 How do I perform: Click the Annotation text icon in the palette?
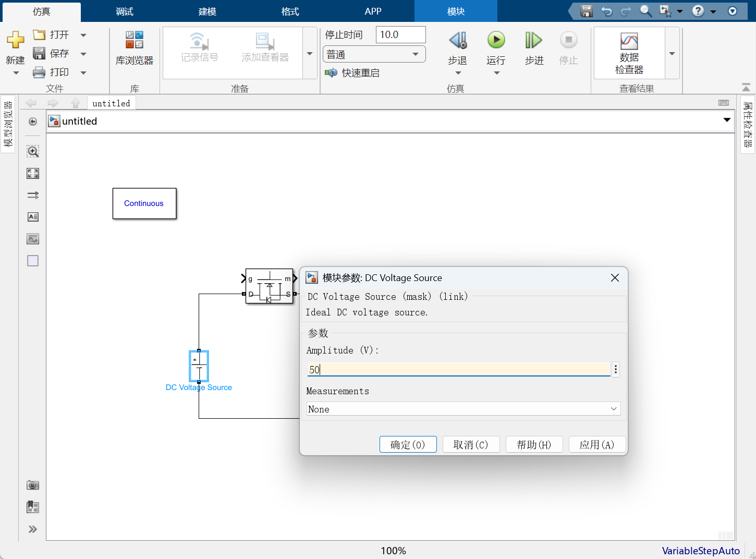click(x=33, y=217)
